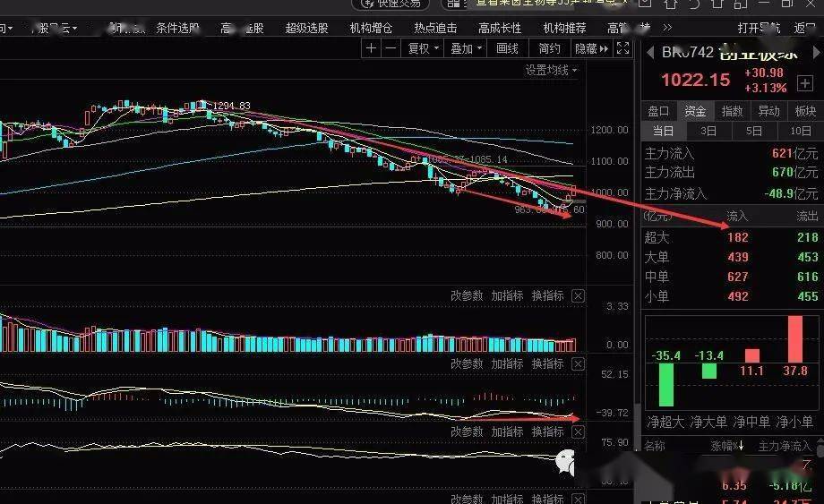Open the 复权 dropdown

[x=423, y=48]
